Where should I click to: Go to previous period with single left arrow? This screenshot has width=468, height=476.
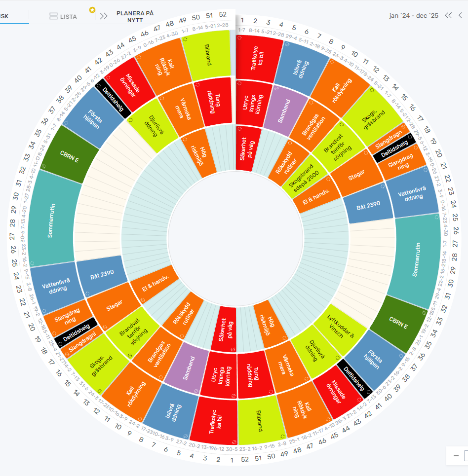click(460, 15)
